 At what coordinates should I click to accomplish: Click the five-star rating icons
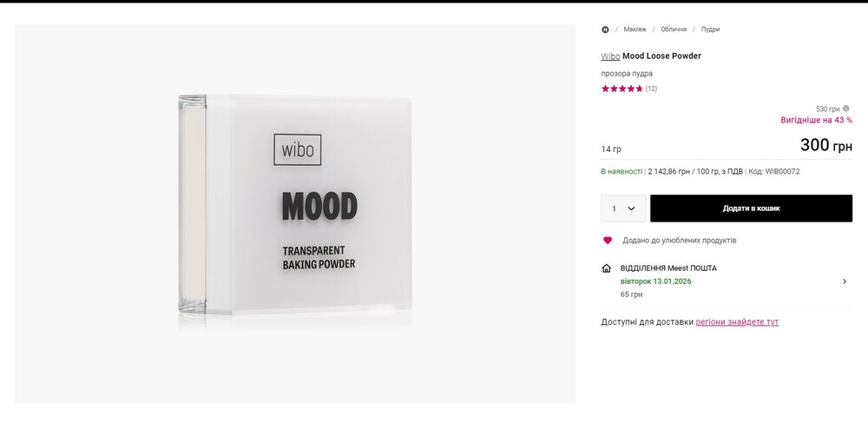(622, 89)
